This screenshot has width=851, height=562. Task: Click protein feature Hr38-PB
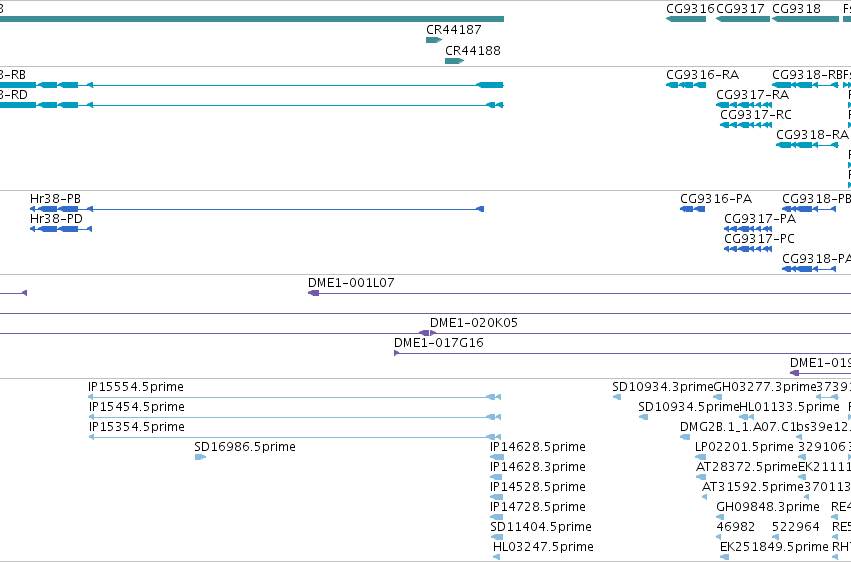coord(257,209)
